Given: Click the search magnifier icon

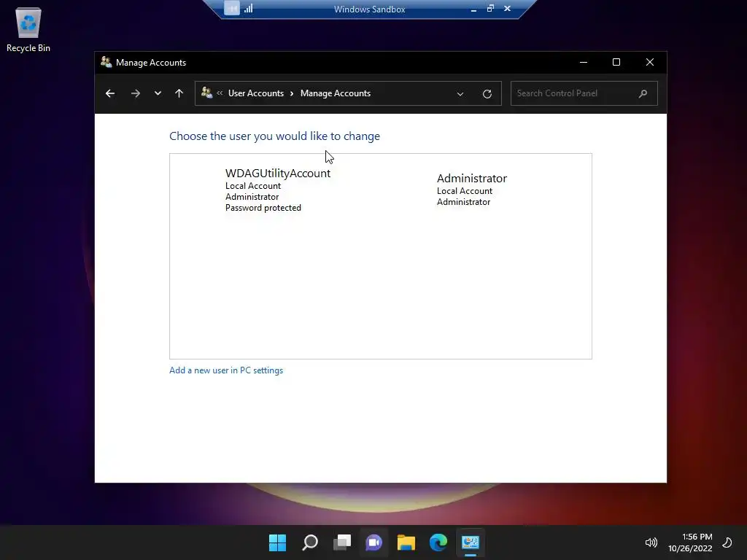Looking at the screenshot, I should click(643, 93).
